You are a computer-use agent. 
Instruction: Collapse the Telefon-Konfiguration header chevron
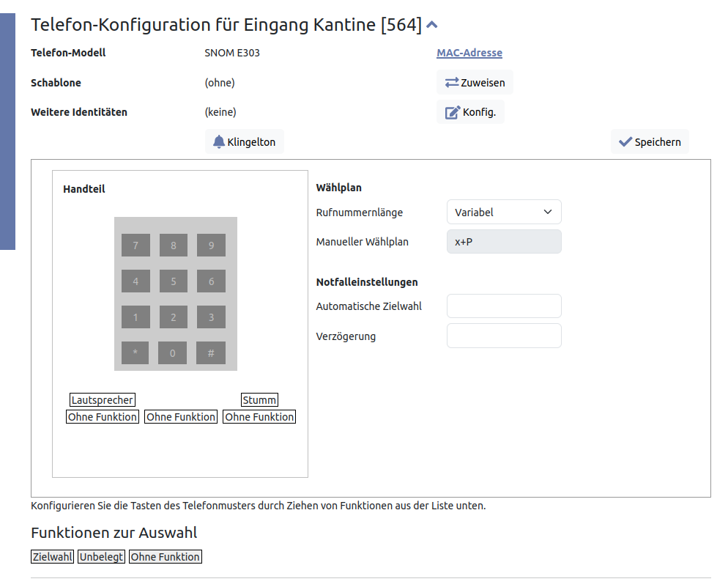432,26
